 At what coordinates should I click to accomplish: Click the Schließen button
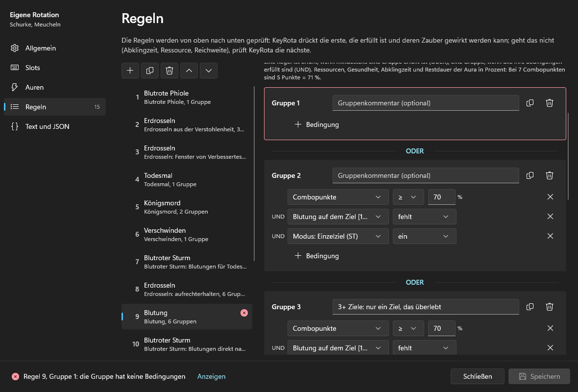[478, 376]
